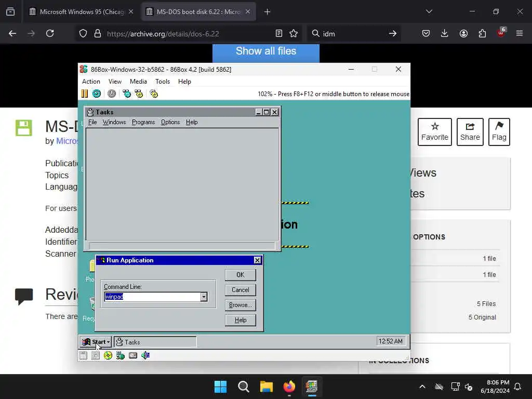
Task: Send Ctrl+Alt+Esc via the yellow keys toolbar icon
Action: (x=139, y=94)
